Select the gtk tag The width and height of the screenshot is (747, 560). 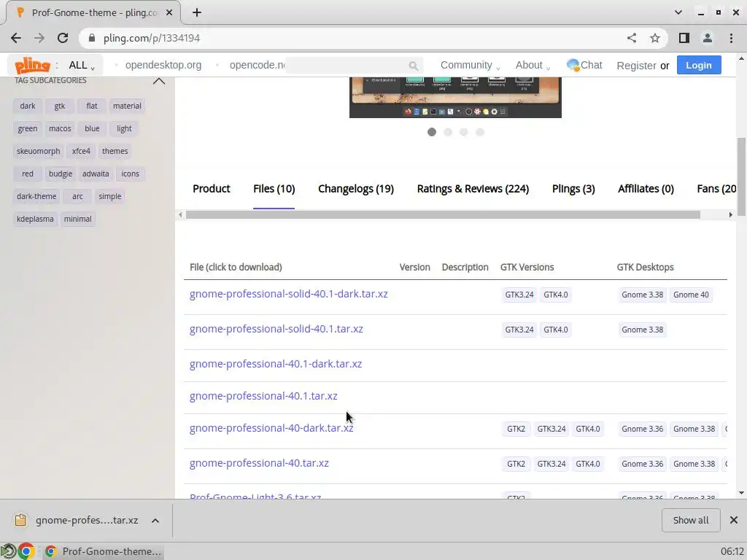(x=60, y=106)
